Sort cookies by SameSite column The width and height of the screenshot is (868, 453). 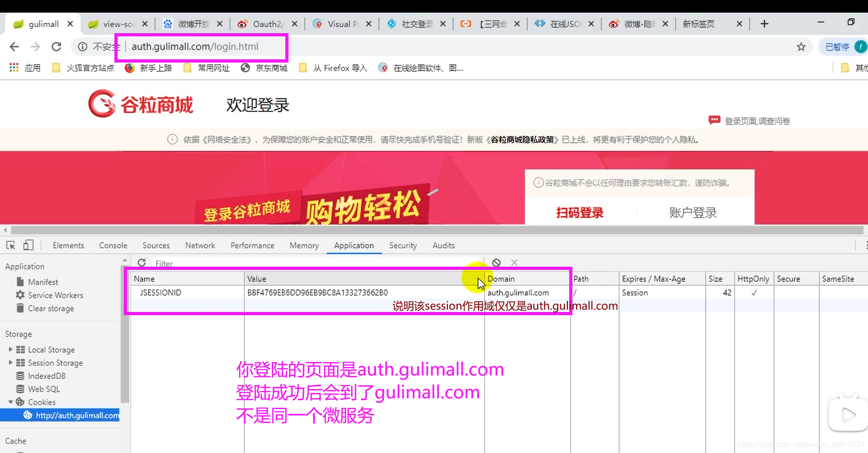[843, 279]
